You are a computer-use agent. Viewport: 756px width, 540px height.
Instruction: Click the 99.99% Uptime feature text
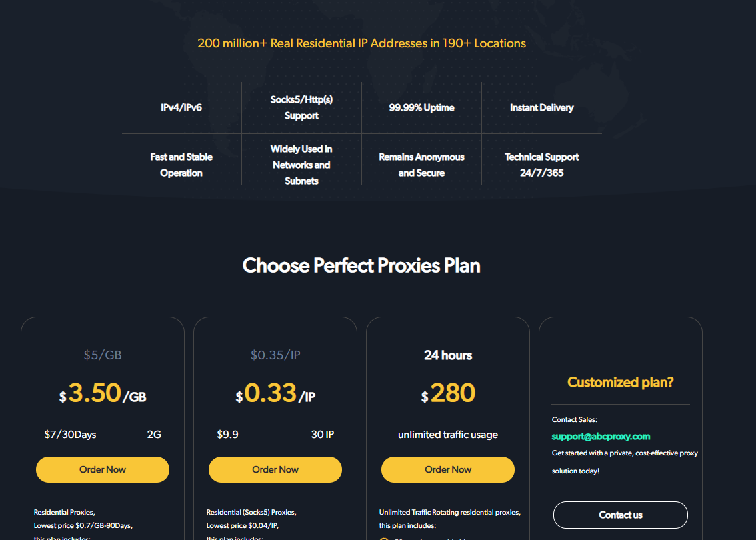(421, 107)
